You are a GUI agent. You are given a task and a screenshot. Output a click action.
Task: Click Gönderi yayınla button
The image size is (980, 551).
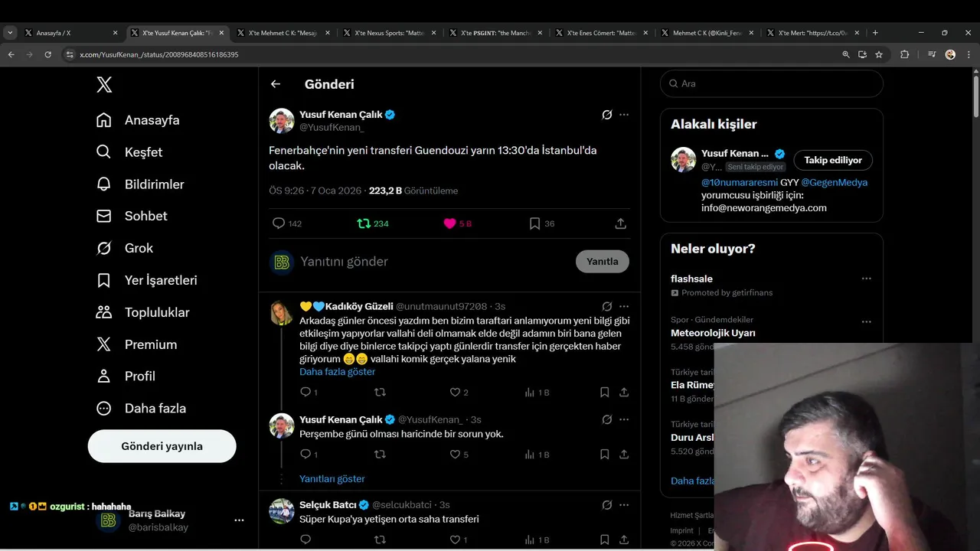pyautogui.click(x=162, y=446)
